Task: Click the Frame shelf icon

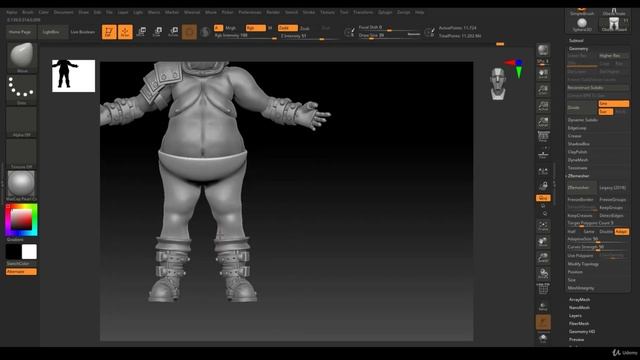Action: pos(543,226)
